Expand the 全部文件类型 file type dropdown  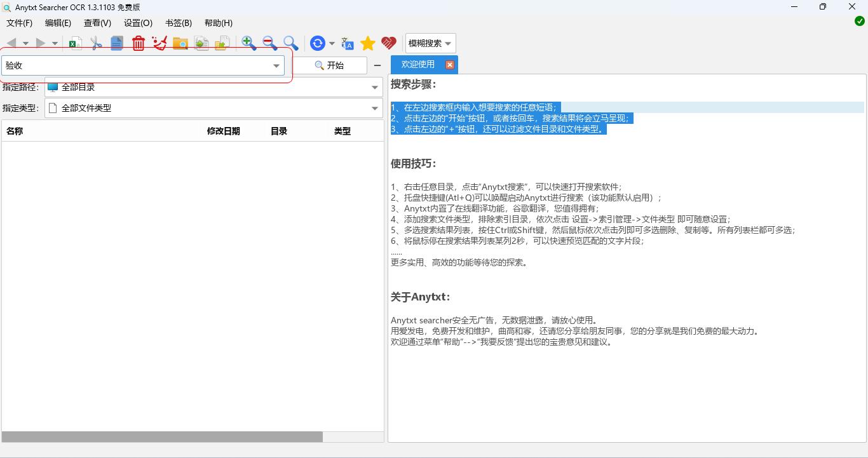click(374, 108)
